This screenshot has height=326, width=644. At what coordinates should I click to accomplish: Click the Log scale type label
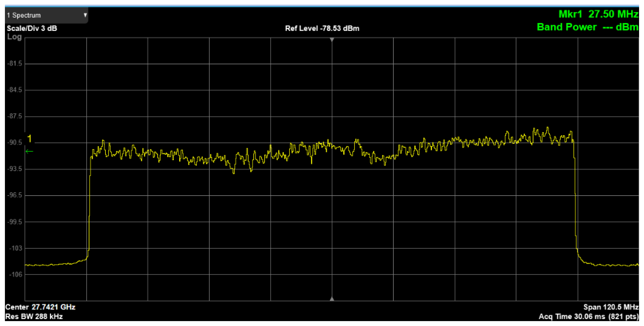click(x=15, y=37)
